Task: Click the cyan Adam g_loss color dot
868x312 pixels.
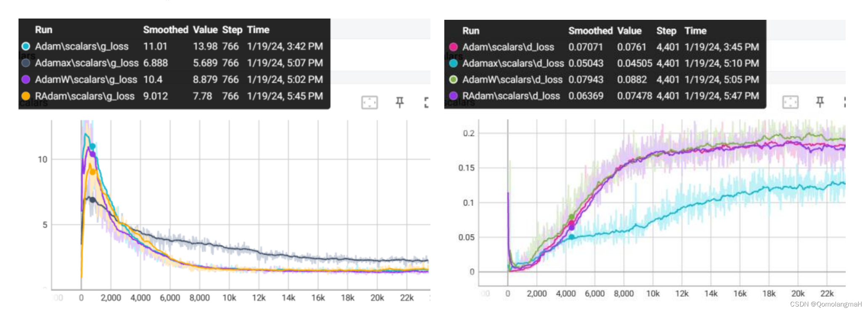Action: pyautogui.click(x=26, y=46)
